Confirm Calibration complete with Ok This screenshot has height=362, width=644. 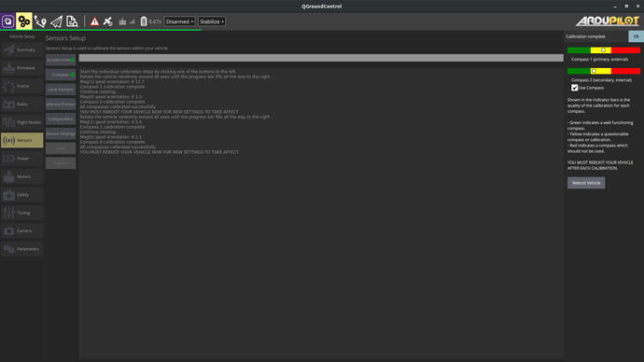click(x=636, y=36)
